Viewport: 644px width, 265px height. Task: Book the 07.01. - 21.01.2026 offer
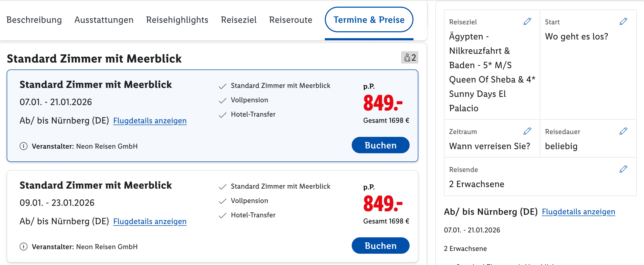pos(380,145)
